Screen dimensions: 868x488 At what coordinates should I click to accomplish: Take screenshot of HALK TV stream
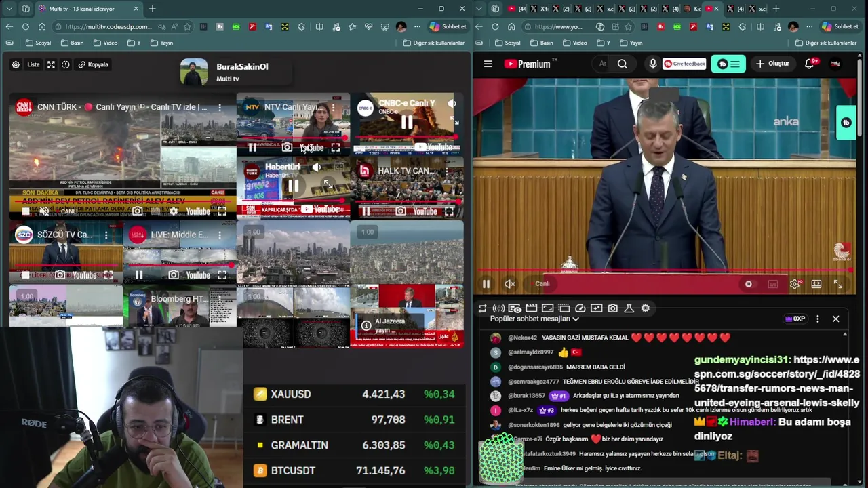(401, 211)
